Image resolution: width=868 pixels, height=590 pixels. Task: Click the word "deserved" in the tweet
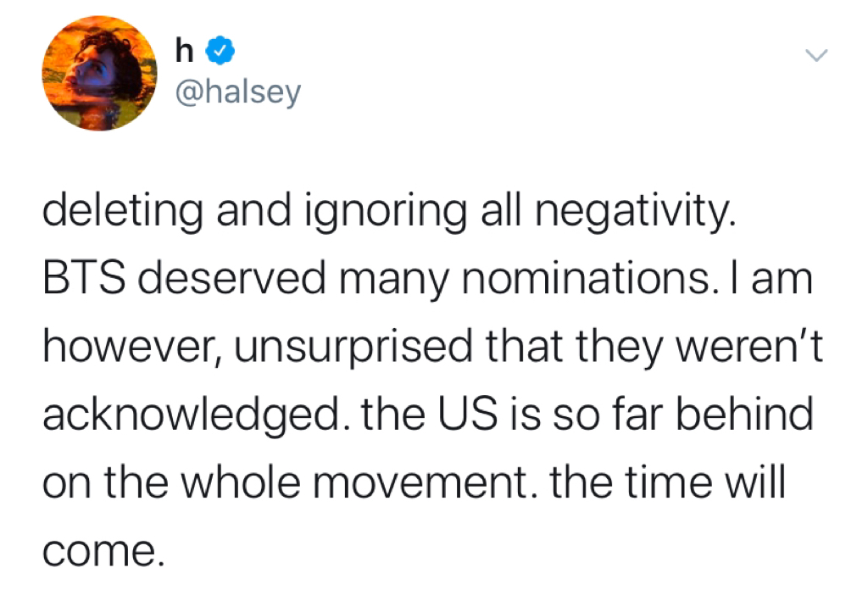(232, 277)
